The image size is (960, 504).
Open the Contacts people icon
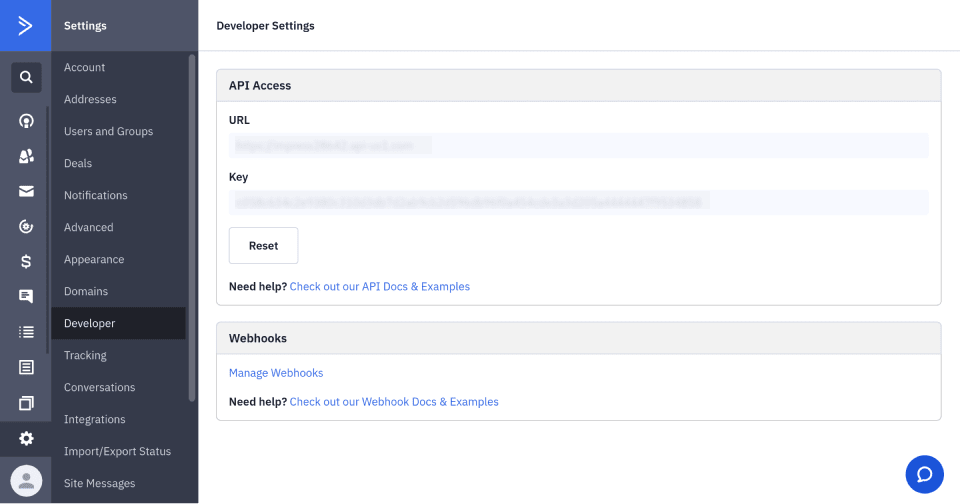(x=26, y=156)
